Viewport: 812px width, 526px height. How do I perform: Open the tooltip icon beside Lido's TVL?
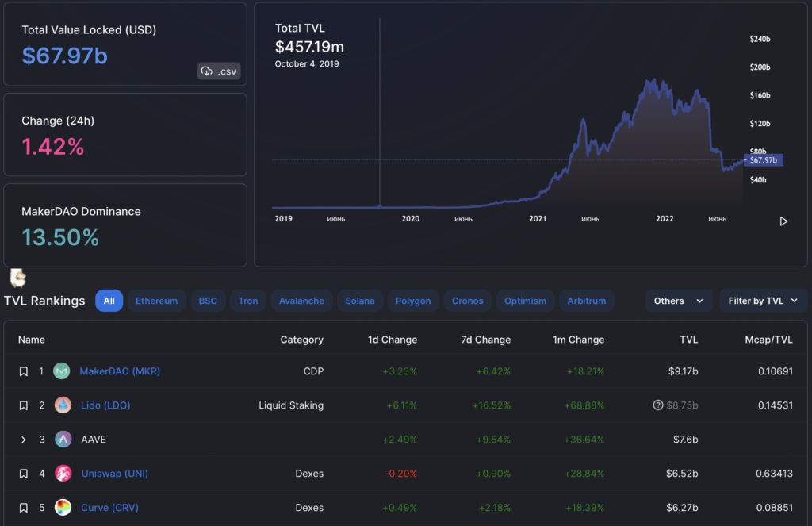tap(657, 405)
